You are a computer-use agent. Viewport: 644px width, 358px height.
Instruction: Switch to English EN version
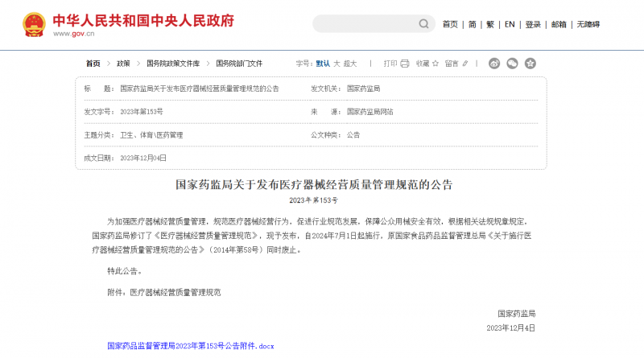[x=510, y=25]
